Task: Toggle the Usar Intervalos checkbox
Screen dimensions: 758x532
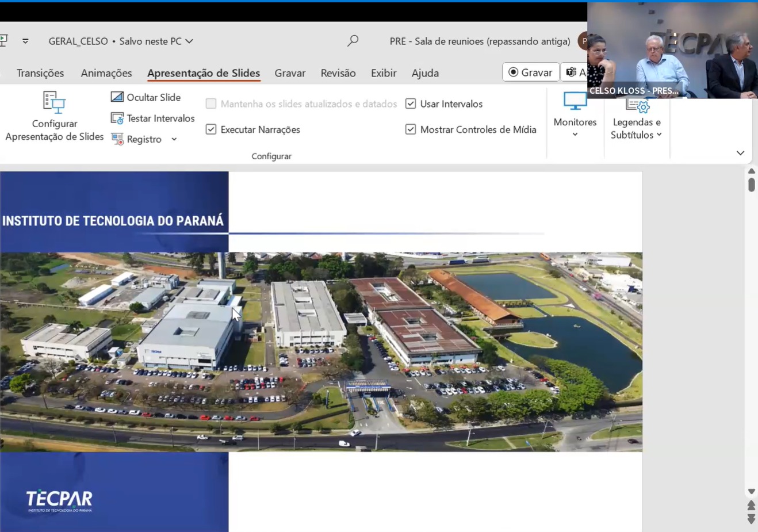Action: point(411,104)
